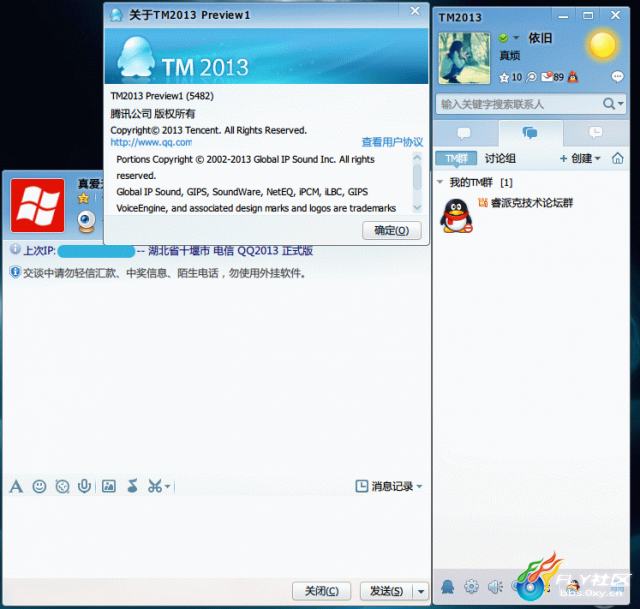This screenshot has width=640, height=609.
Task: Open system settings gear icon
Action: pos(471,587)
